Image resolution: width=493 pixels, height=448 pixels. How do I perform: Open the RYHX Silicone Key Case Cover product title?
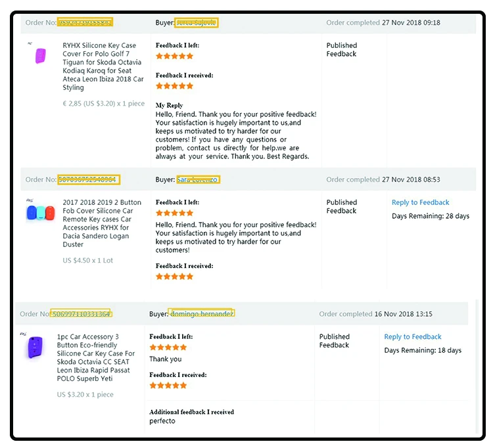(x=103, y=66)
